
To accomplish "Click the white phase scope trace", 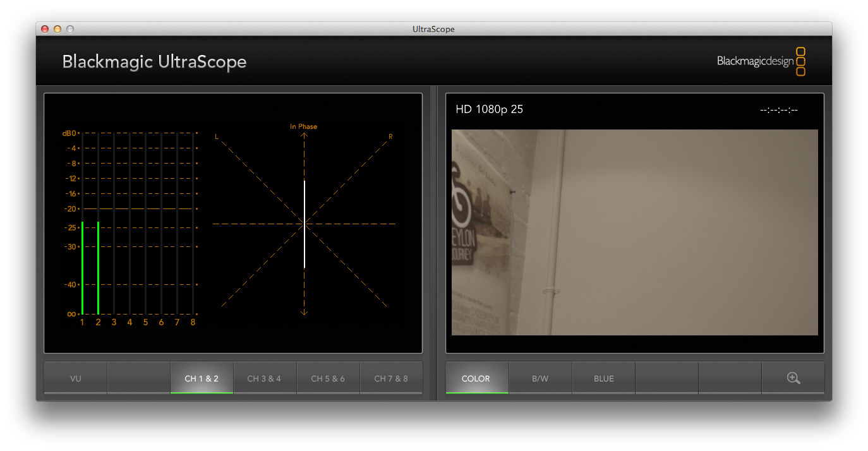I will [304, 224].
